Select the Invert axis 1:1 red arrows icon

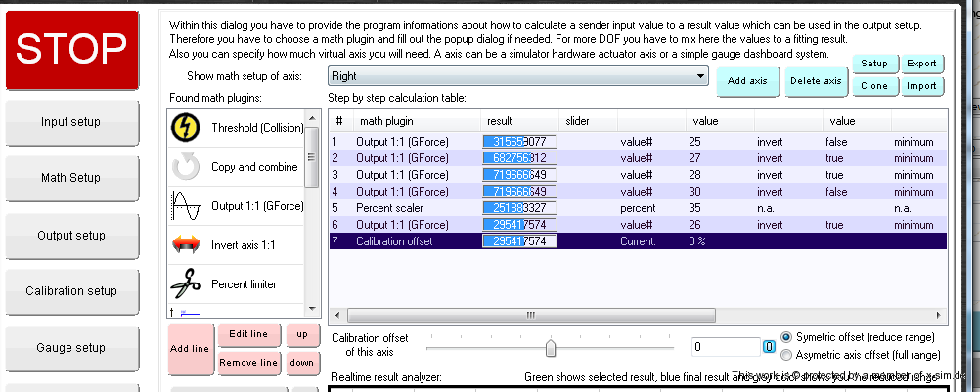coord(186,245)
